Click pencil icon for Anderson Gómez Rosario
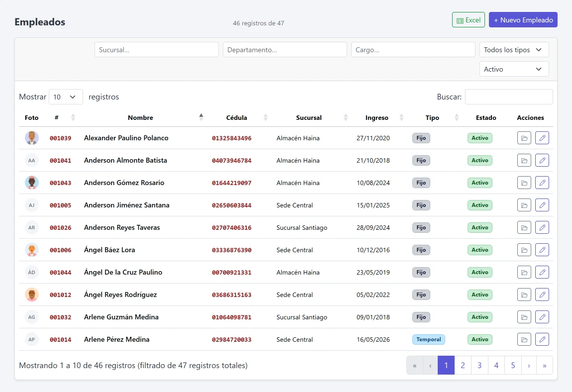The width and height of the screenshot is (572, 392). coord(542,183)
